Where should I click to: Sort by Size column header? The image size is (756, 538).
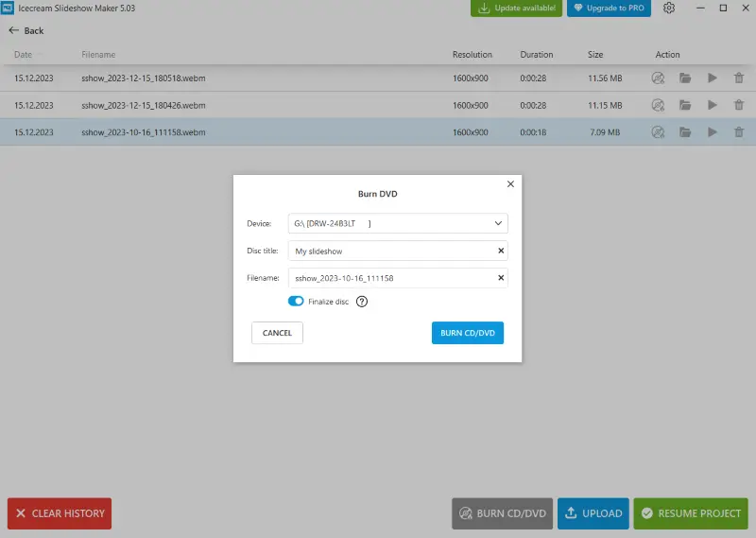(595, 55)
